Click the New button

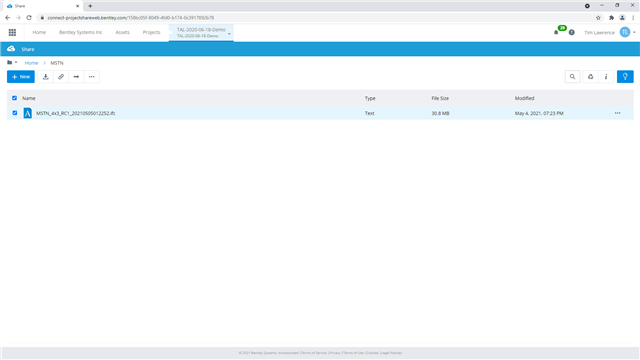[x=21, y=77]
